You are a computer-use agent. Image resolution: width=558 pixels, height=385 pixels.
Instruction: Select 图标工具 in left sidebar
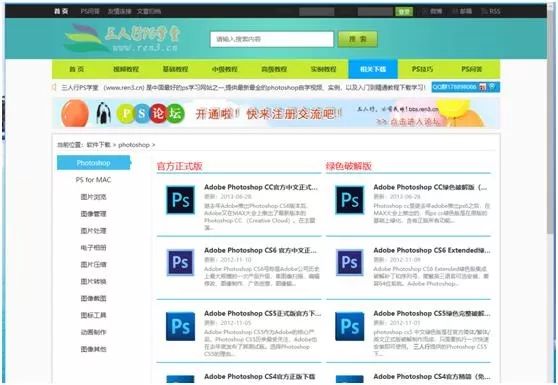click(x=93, y=315)
